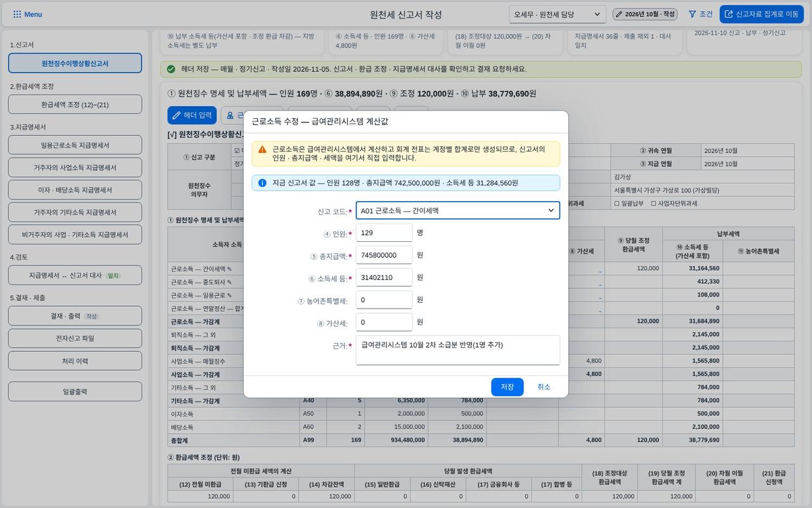Click the 조건 filter funnel icon

pos(693,14)
